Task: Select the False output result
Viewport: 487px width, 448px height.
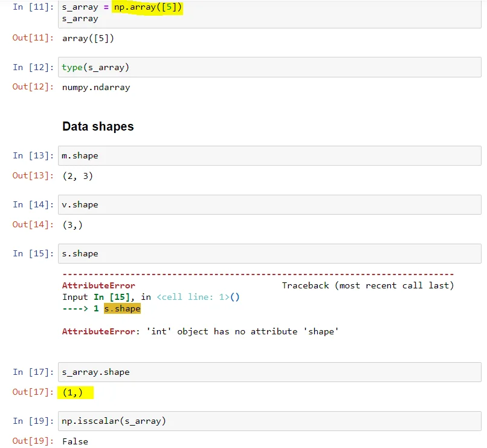Action: (75, 441)
